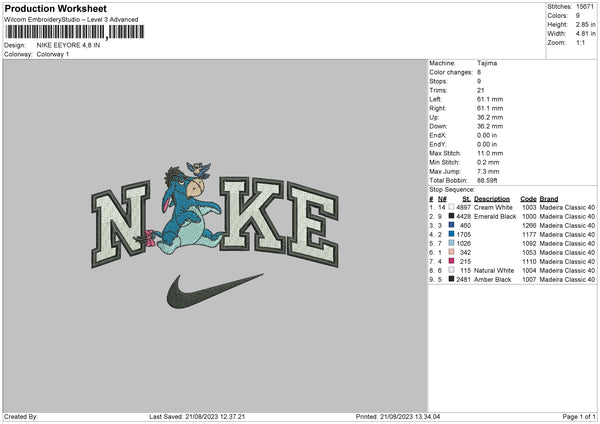Click the 'Amber Black' description text

pos(492,279)
